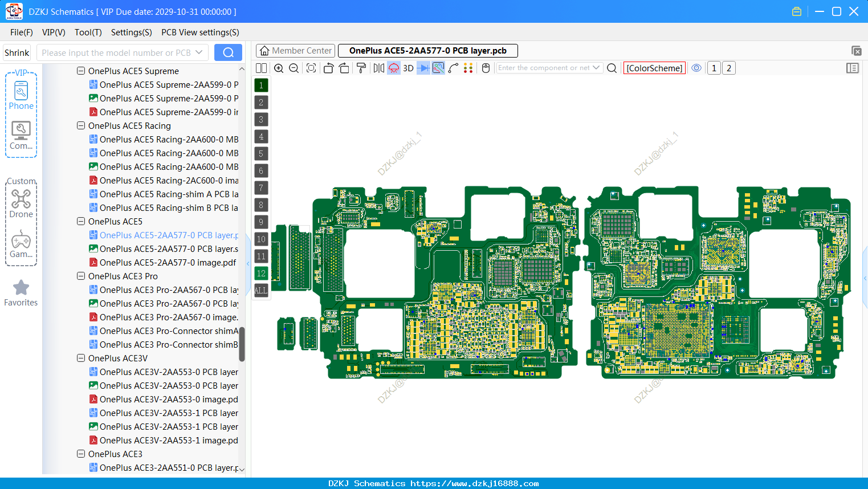This screenshot has height=489, width=868.
Task: Open PCB View settings(S) menu
Action: pos(200,32)
